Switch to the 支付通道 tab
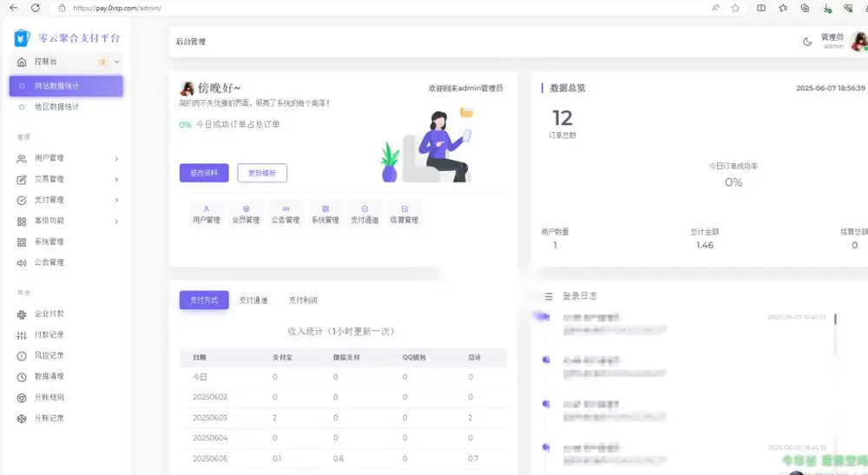 coord(253,300)
